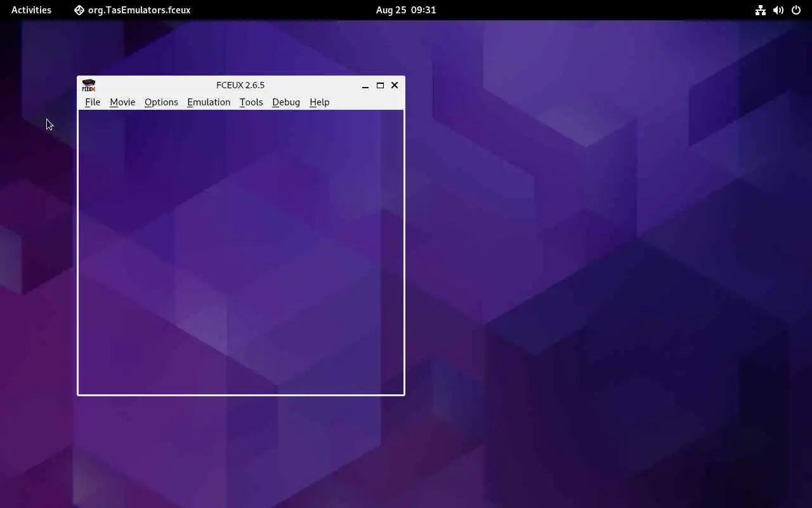Open the Debug menu
This screenshot has width=812, height=508.
(286, 102)
